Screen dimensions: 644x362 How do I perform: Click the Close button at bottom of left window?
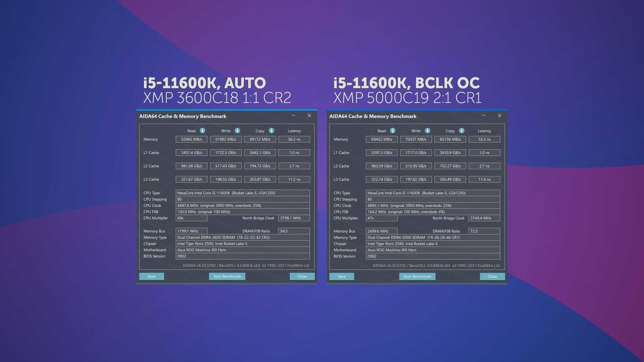302,276
